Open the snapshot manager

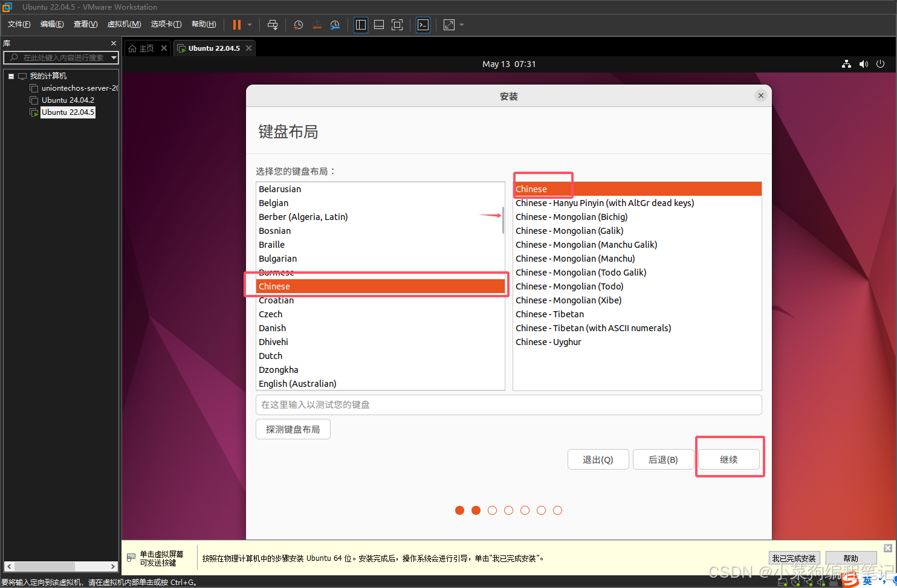335,25
